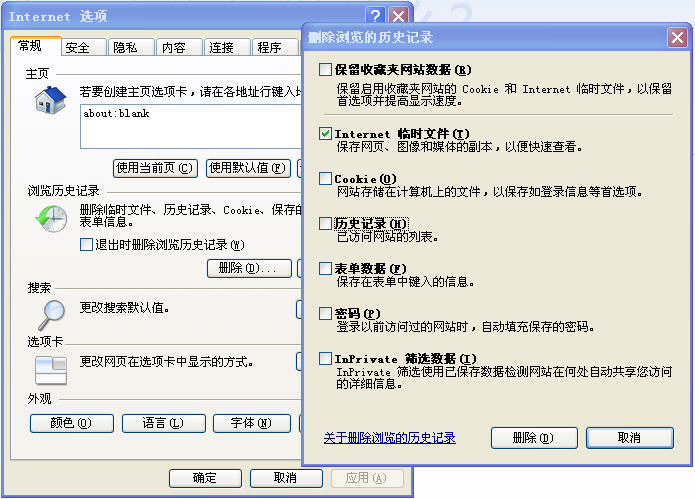Toggle 退出时删除浏览历史记录 checkbox
The height and width of the screenshot is (499, 695).
86,245
